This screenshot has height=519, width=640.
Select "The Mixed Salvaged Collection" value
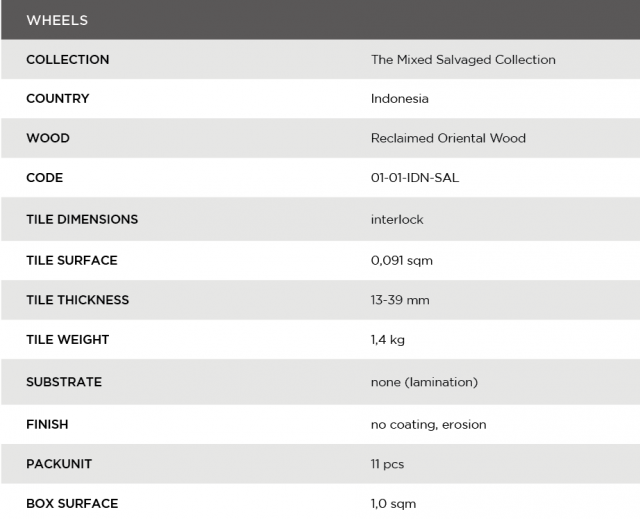pyautogui.click(x=463, y=60)
